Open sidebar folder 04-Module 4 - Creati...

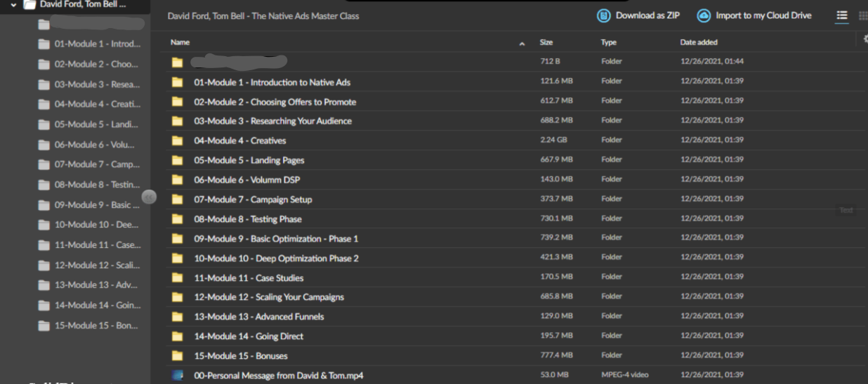[89, 105]
